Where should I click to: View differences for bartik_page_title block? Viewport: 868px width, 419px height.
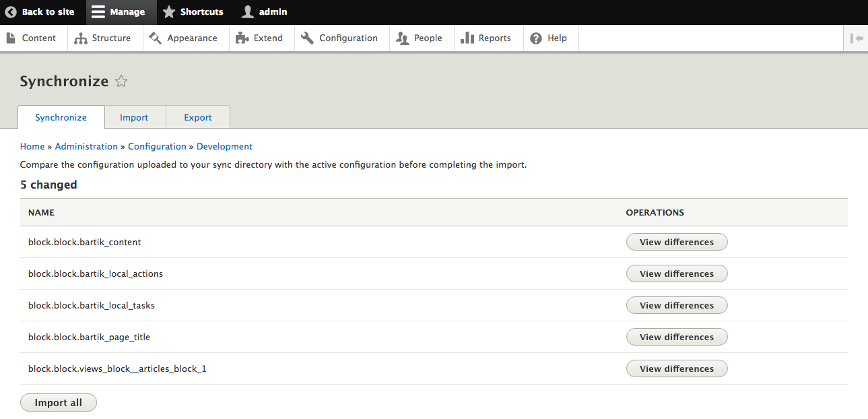[676, 337]
